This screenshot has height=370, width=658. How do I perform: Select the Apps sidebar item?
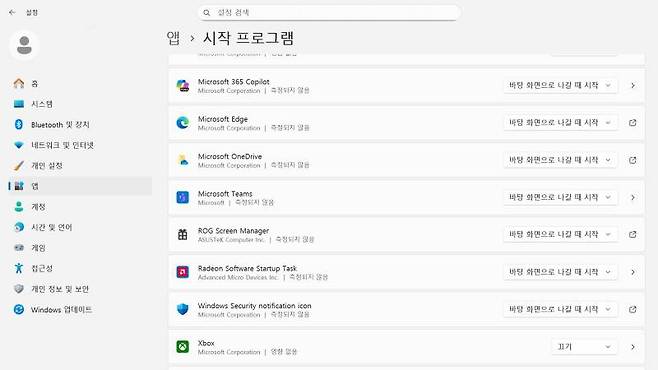[80, 186]
